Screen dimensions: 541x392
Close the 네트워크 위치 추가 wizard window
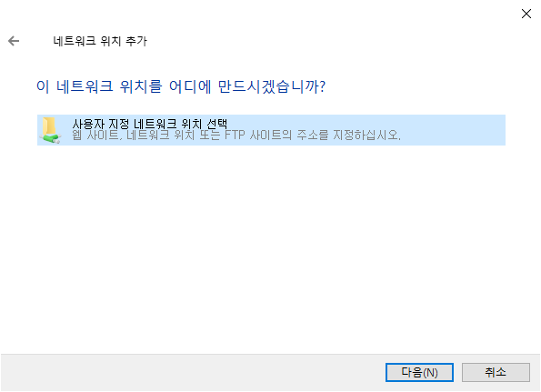[x=526, y=14]
